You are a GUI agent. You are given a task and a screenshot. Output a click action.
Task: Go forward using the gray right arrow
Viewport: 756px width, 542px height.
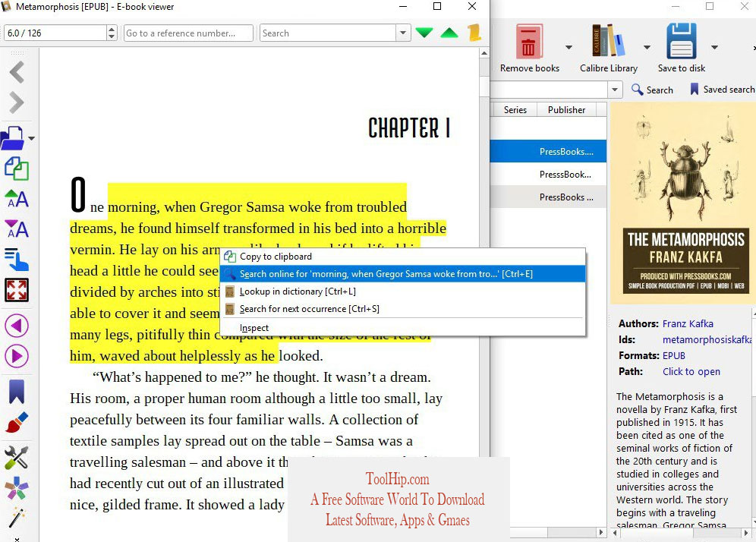tap(17, 102)
